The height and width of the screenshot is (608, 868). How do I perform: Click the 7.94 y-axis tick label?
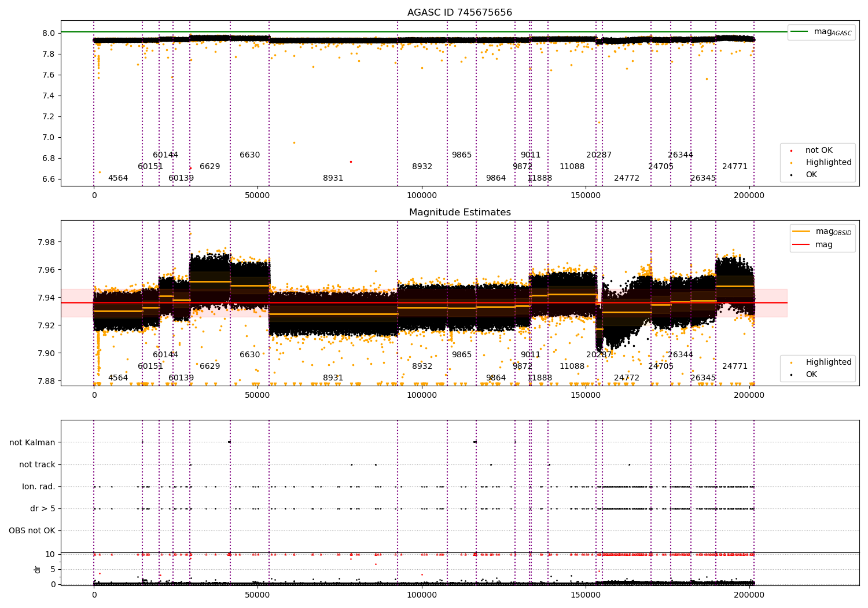click(x=46, y=298)
